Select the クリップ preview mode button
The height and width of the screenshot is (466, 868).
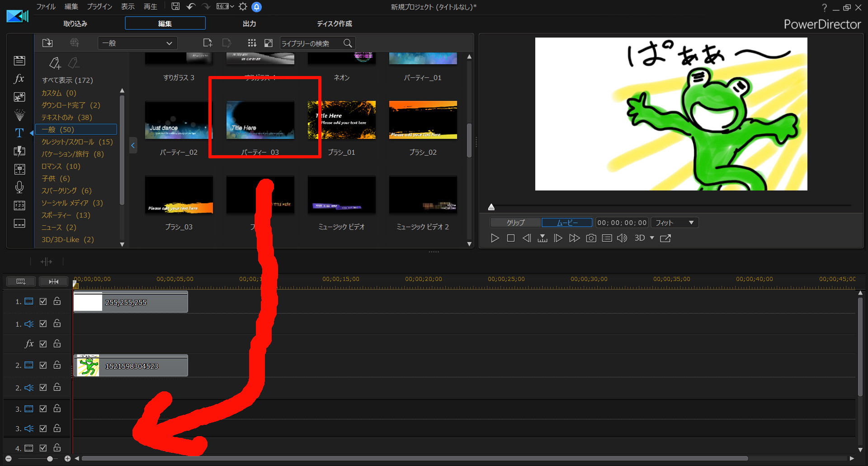tap(516, 223)
